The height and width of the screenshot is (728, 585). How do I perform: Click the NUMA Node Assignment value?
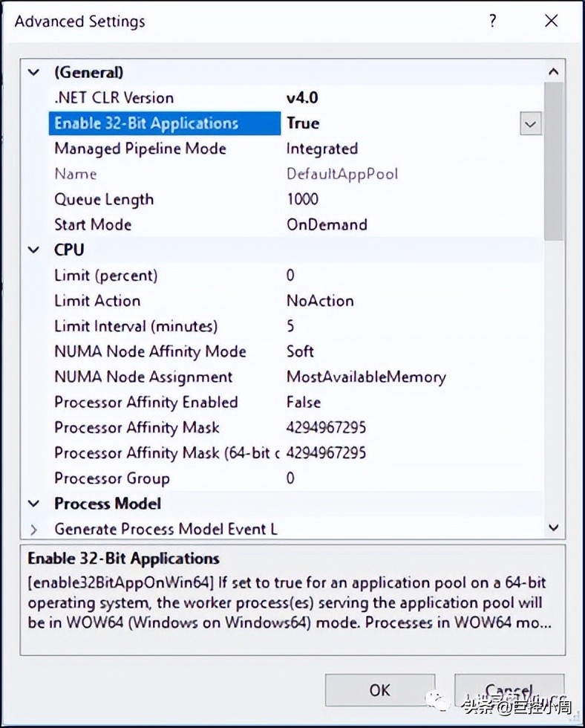(x=366, y=377)
